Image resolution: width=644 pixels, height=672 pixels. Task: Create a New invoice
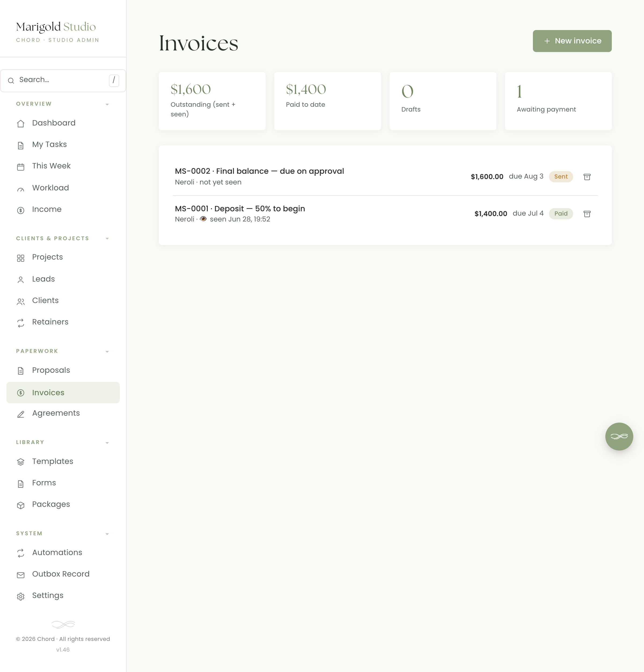pyautogui.click(x=572, y=41)
